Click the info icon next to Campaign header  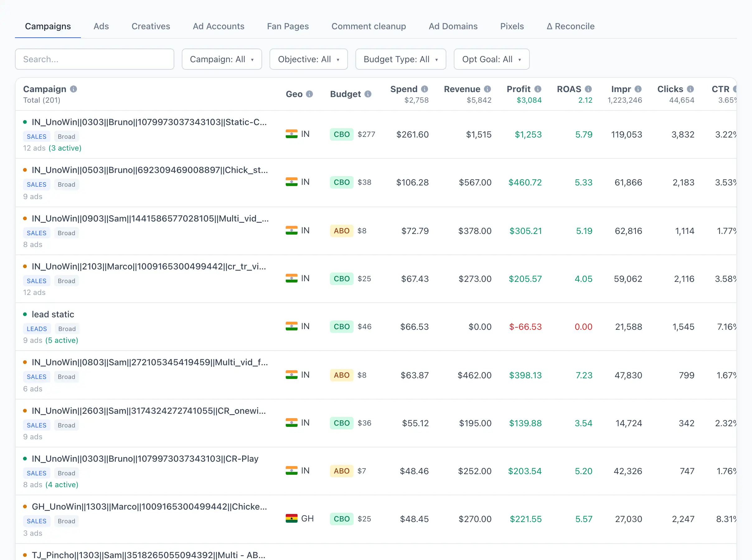tap(73, 89)
